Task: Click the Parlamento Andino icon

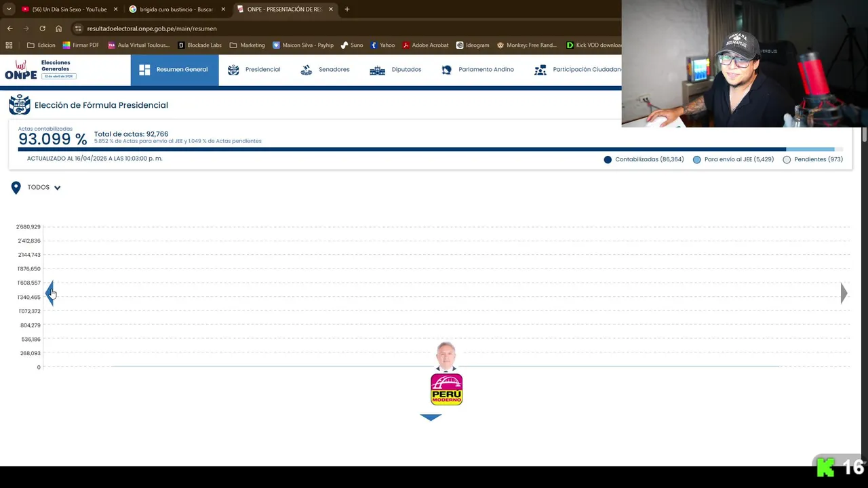Action: pyautogui.click(x=446, y=70)
